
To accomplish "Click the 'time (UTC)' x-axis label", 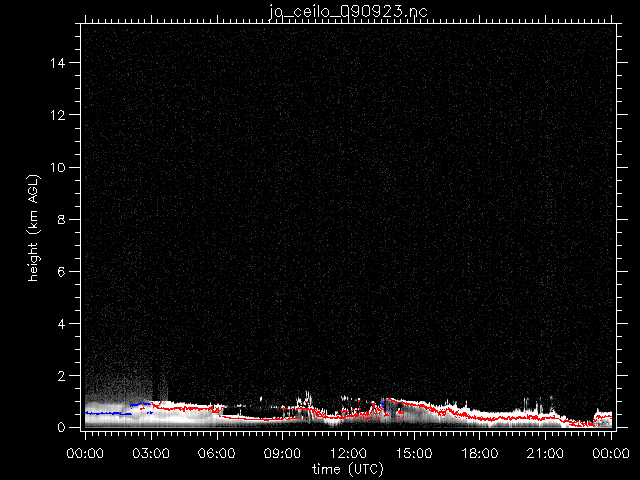I will (x=347, y=468).
